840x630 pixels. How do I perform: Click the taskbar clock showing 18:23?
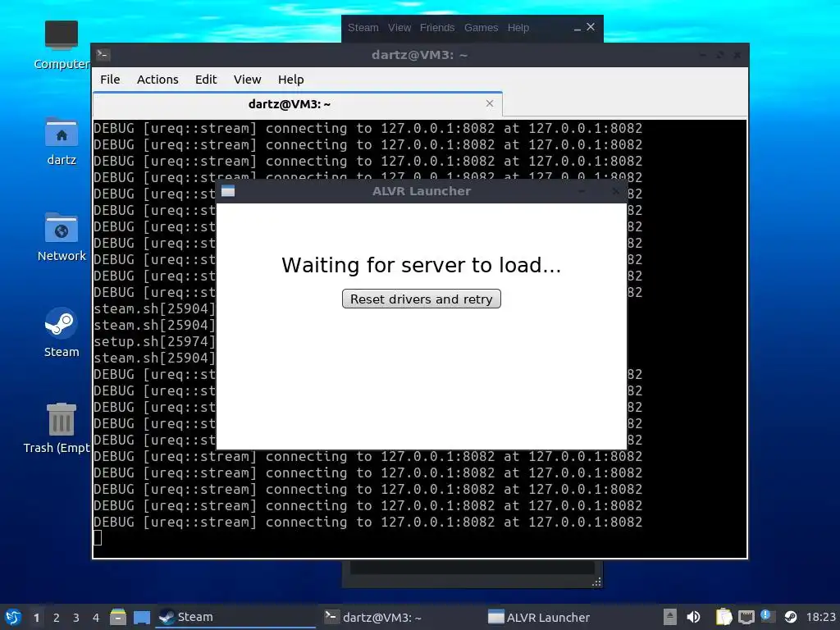[x=820, y=617]
